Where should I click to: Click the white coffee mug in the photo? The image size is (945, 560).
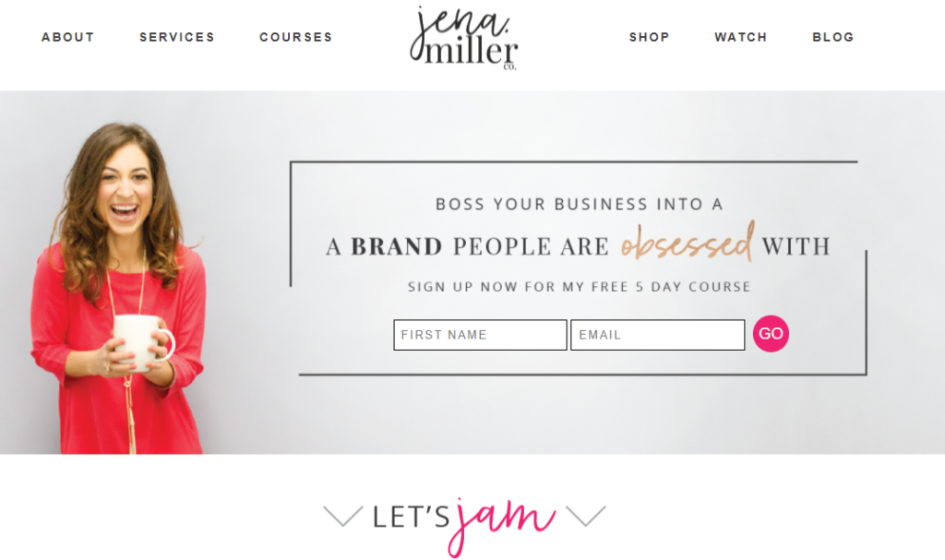point(142,341)
